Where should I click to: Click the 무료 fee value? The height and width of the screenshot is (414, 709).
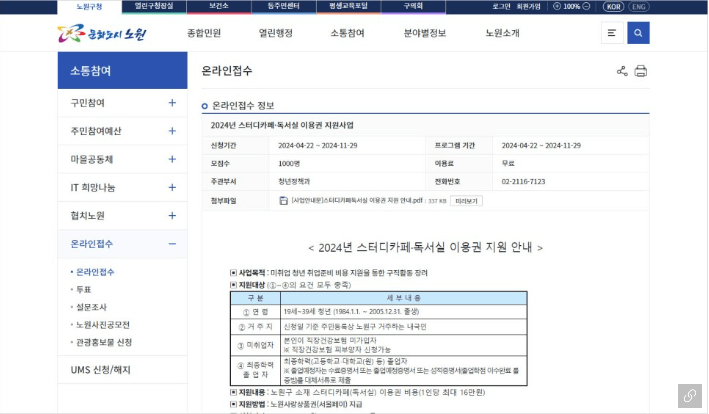(x=508, y=164)
